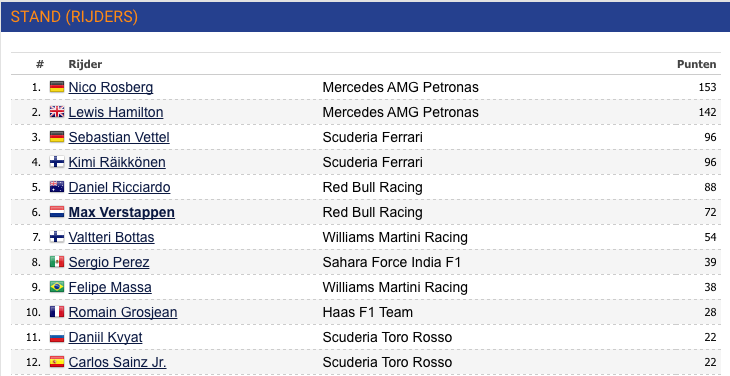730x376 pixels.
Task: Click the Russian flag beside Daniil Kvyat
Action: coord(57,337)
